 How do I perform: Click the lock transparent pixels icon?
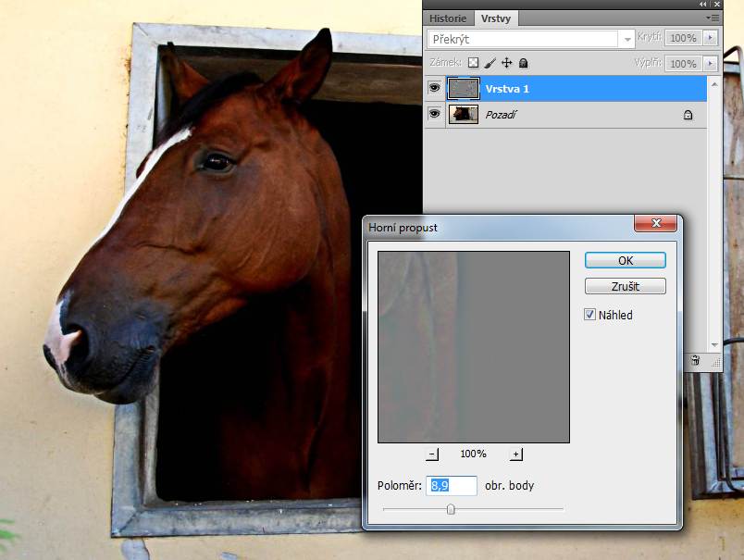click(474, 63)
